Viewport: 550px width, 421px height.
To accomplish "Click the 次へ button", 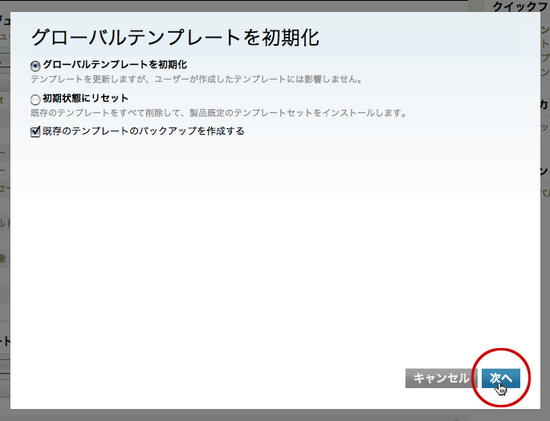I will [501, 378].
